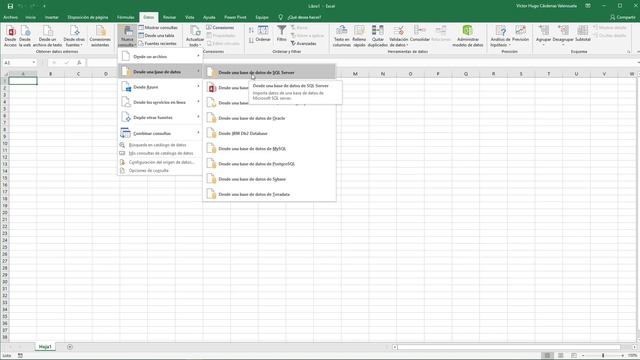Image resolution: width=640 pixels, height=360 pixels.
Task: Switch to the Power Pivot tab
Action: 235,17
